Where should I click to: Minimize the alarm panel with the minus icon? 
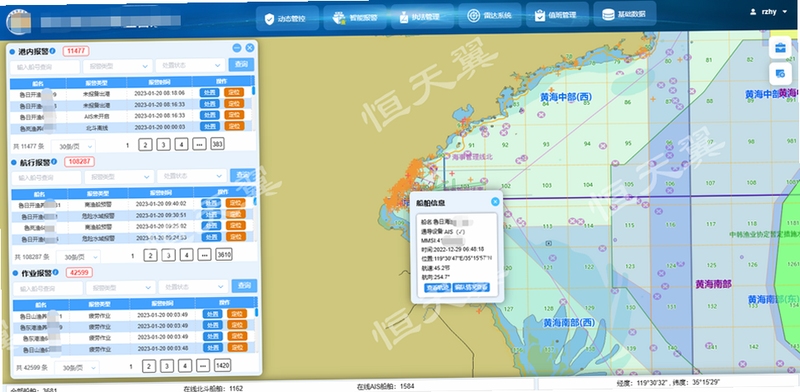click(x=237, y=48)
